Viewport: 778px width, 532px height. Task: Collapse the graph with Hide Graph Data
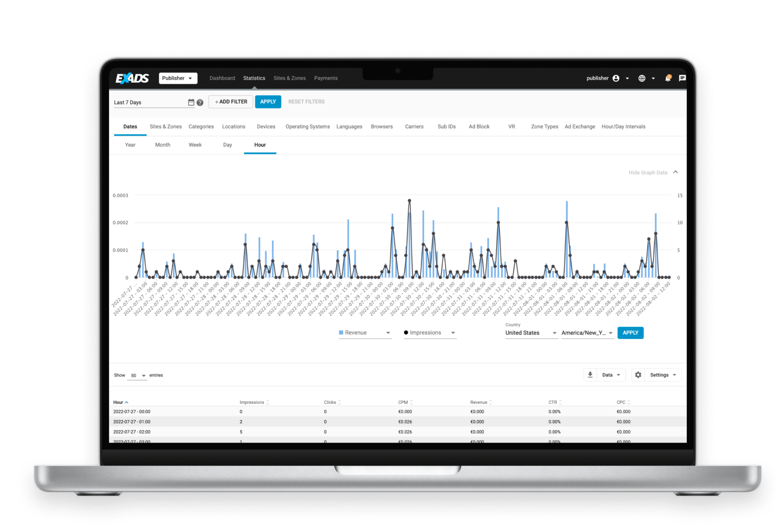pyautogui.click(x=648, y=172)
